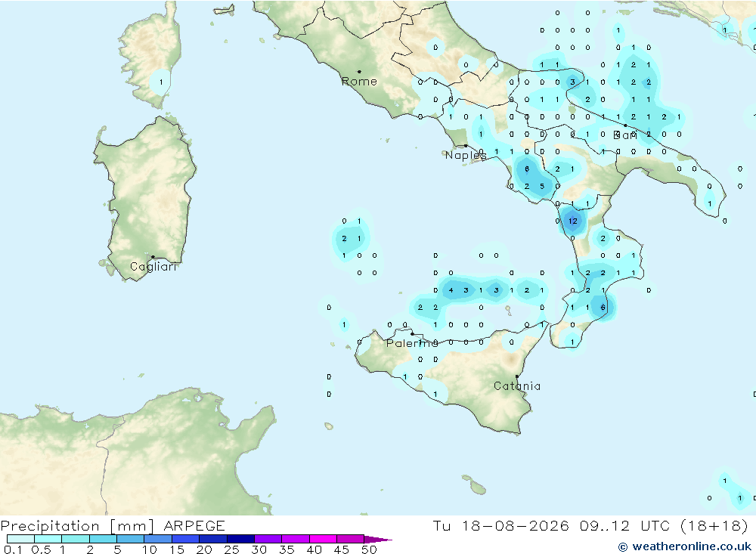Click the (18+18) forecast offset text

click(714, 525)
